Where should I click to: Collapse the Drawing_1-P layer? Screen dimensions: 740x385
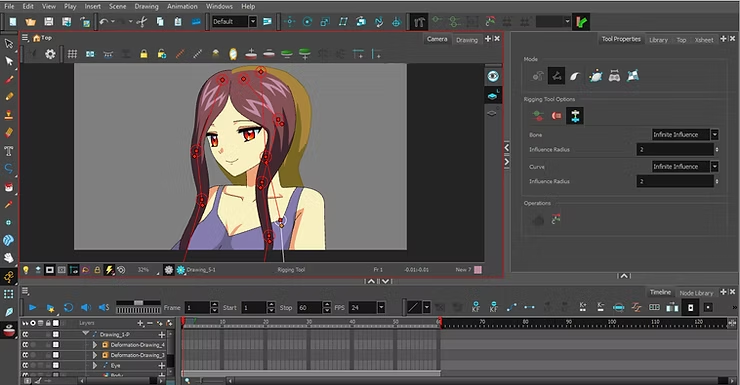[x=86, y=334]
